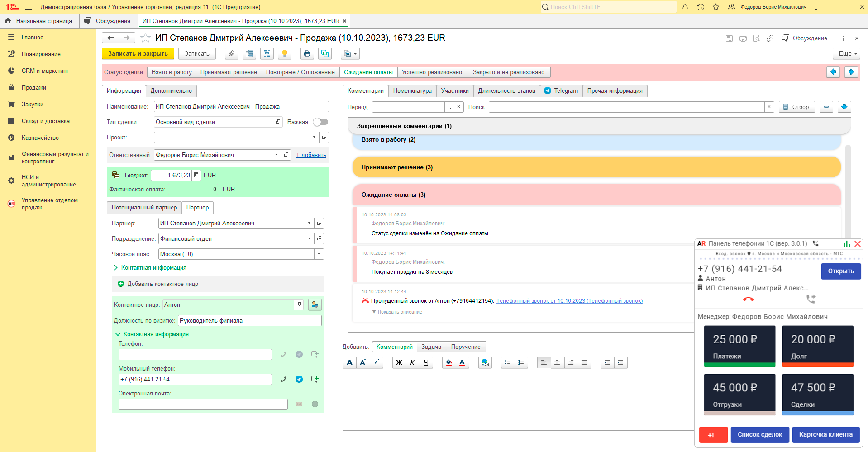Insert bulleted list
Image resolution: width=868 pixels, height=452 pixels.
point(508,362)
